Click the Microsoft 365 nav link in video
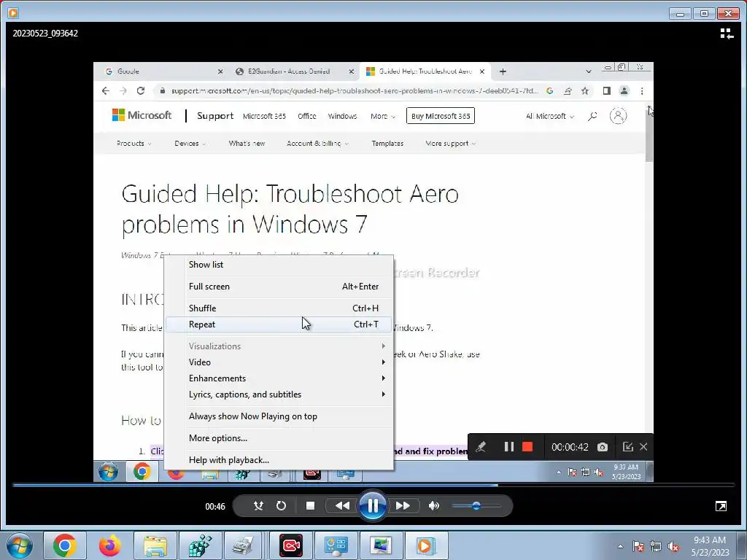Image resolution: width=747 pixels, height=560 pixels. click(264, 116)
